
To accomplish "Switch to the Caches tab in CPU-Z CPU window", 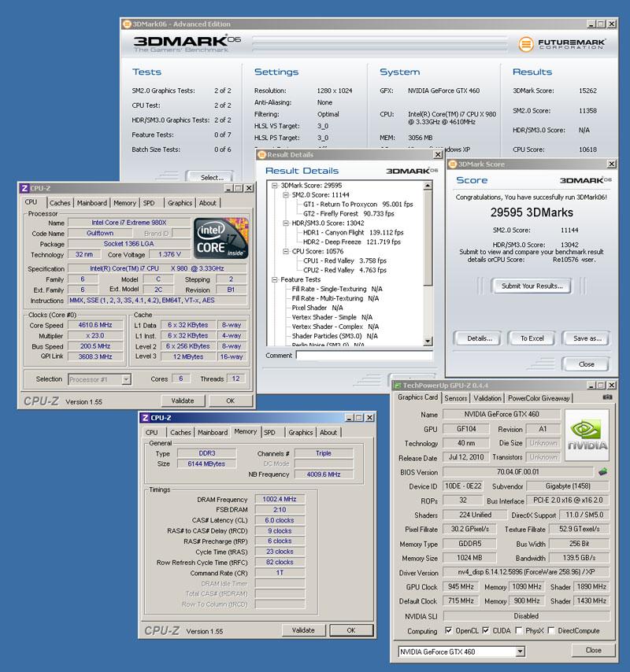I will [60, 203].
